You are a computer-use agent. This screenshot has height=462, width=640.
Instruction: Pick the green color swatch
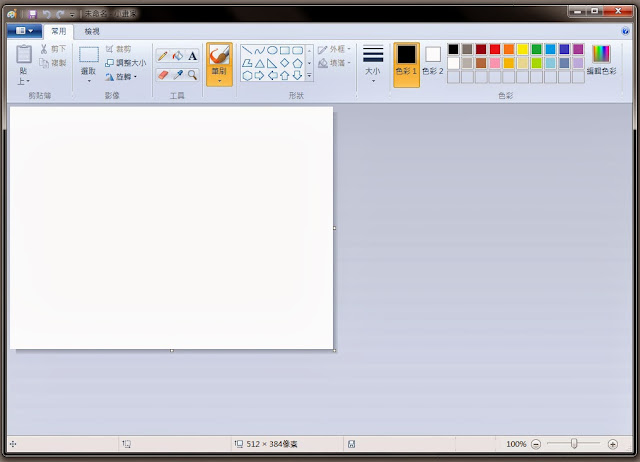(536, 49)
